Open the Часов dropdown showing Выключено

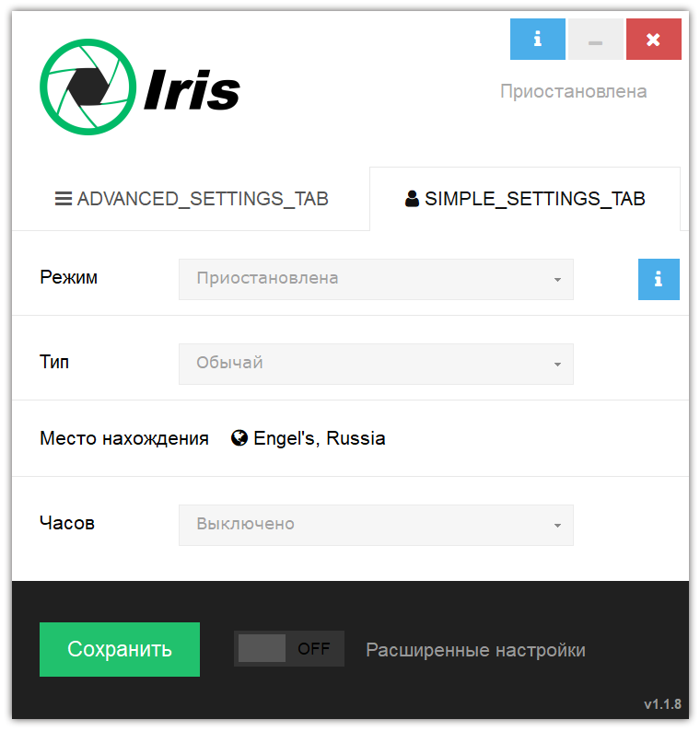coord(376,525)
